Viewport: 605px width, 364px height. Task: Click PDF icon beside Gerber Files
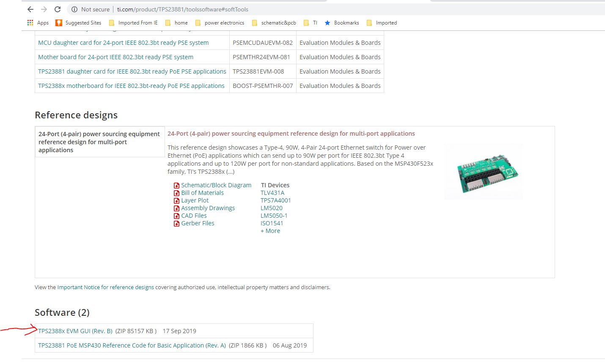click(x=177, y=224)
